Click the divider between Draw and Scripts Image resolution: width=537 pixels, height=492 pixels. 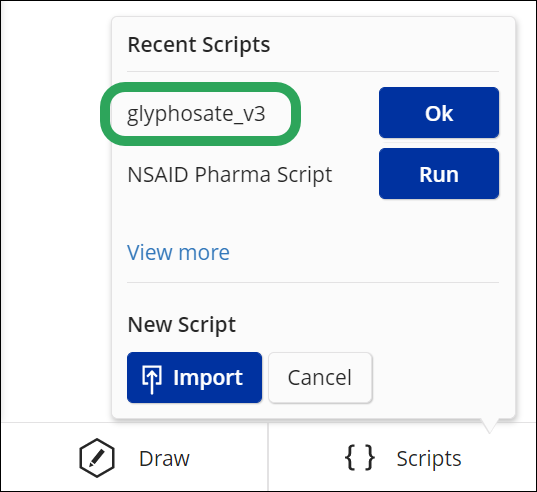coord(268,457)
